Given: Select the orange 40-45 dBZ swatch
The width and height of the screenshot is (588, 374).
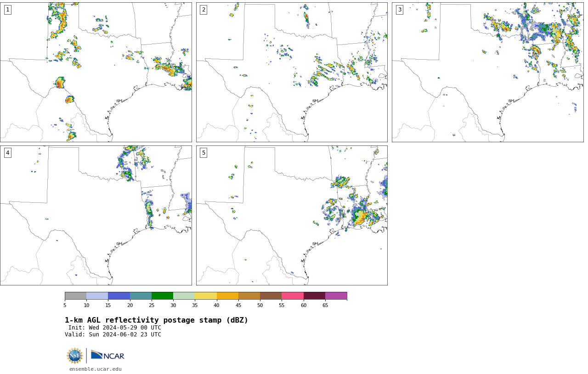Looking at the screenshot, I should click(227, 296).
